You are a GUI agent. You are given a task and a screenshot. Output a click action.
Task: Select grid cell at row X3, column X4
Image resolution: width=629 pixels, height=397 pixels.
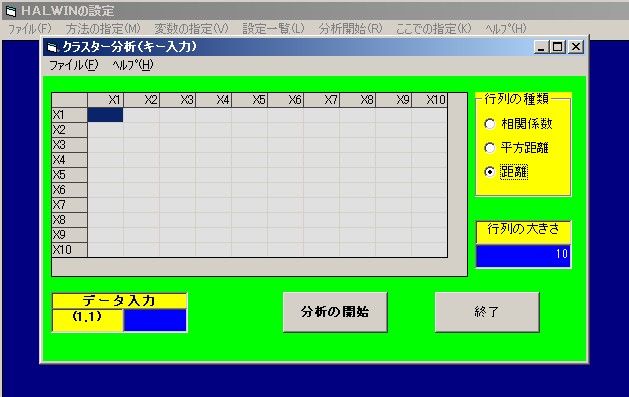(213, 145)
